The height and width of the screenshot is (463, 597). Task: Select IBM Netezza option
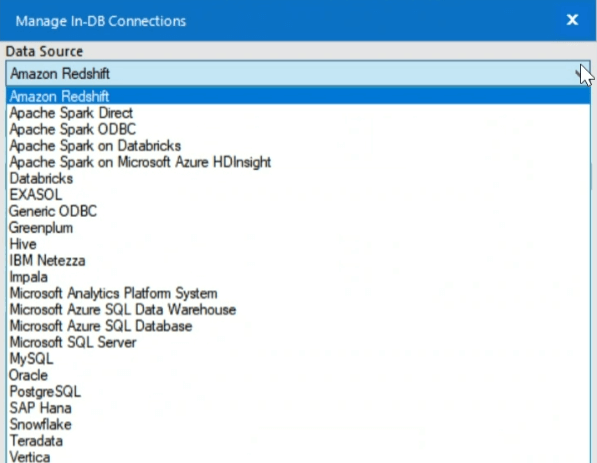[x=298, y=260]
